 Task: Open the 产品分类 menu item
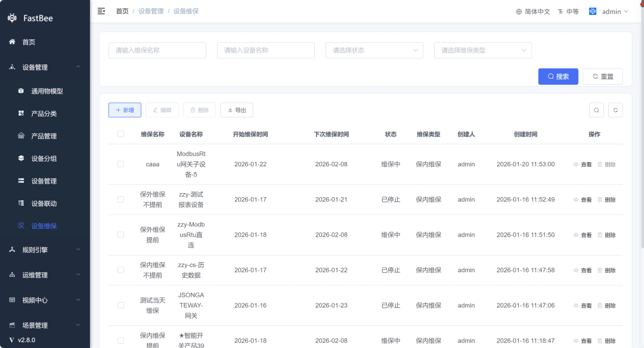point(45,113)
